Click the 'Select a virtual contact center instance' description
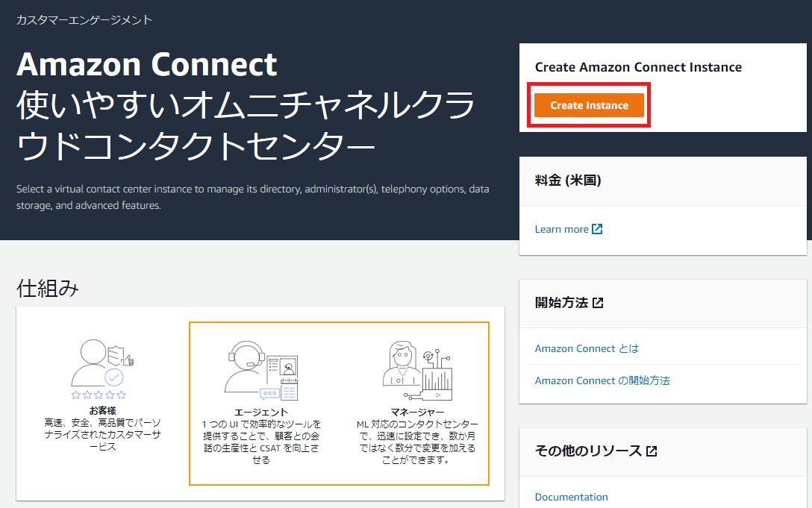 [253, 197]
